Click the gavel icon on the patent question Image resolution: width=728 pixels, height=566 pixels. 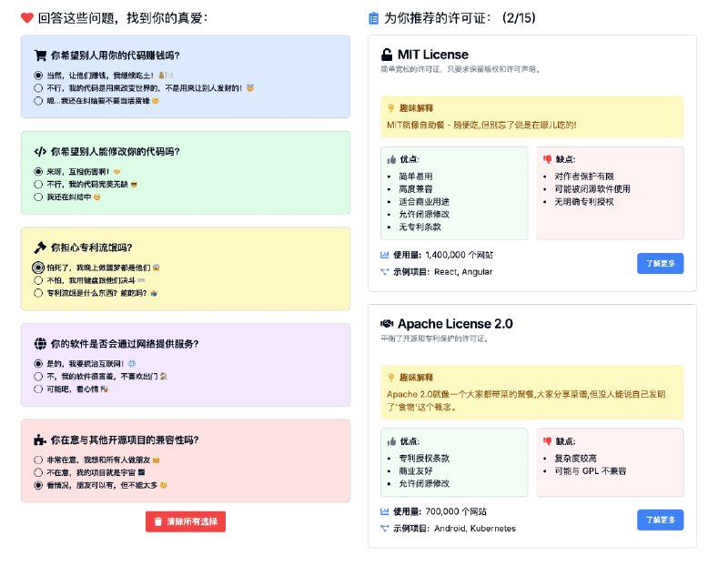click(39, 246)
